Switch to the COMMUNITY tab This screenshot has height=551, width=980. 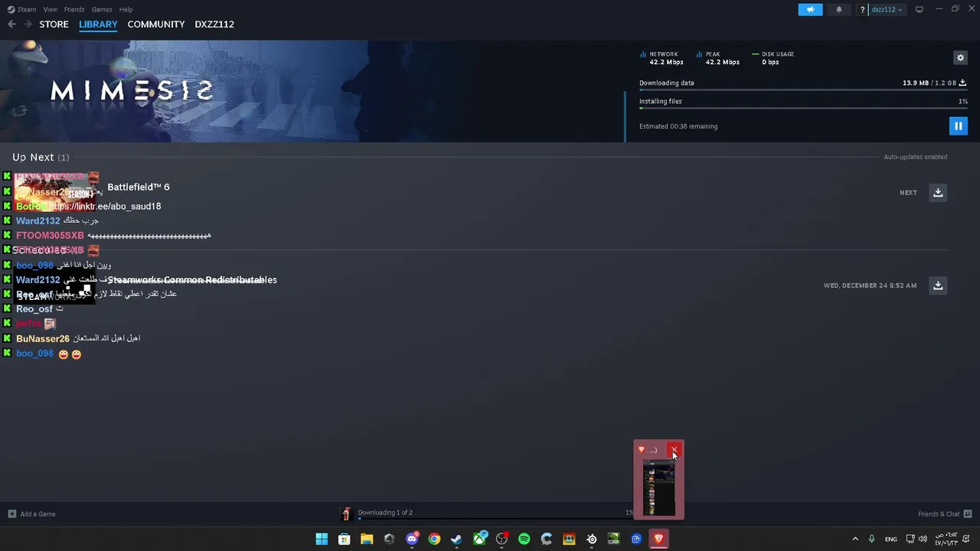pyautogui.click(x=156, y=24)
